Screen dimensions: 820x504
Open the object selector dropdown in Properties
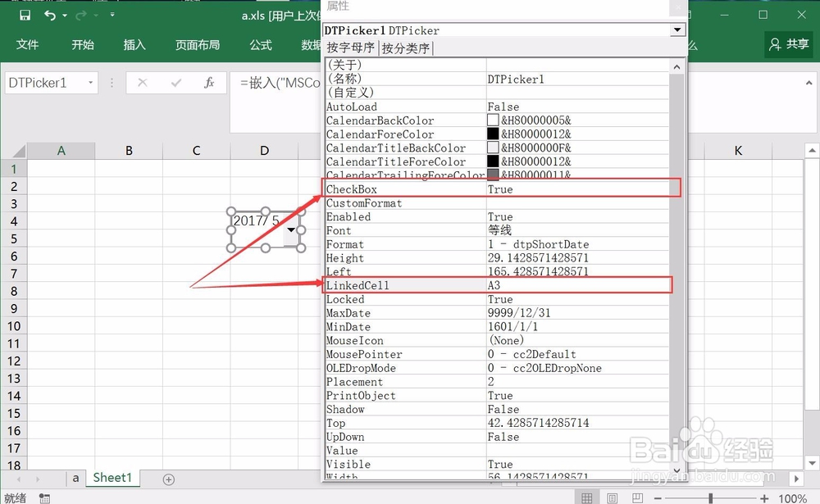tap(677, 30)
